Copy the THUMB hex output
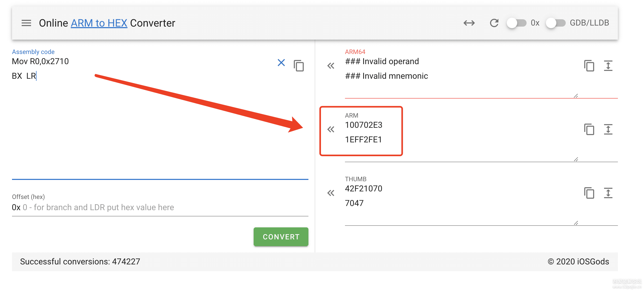This screenshot has height=291, width=644. click(589, 193)
